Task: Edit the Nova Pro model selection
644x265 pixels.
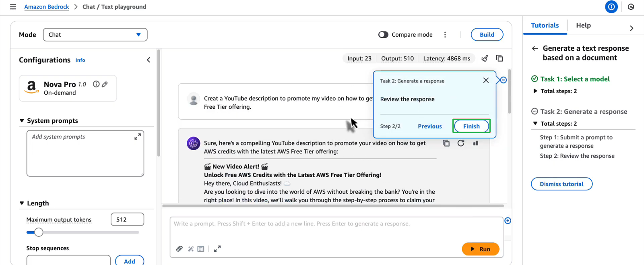Action: point(105,84)
